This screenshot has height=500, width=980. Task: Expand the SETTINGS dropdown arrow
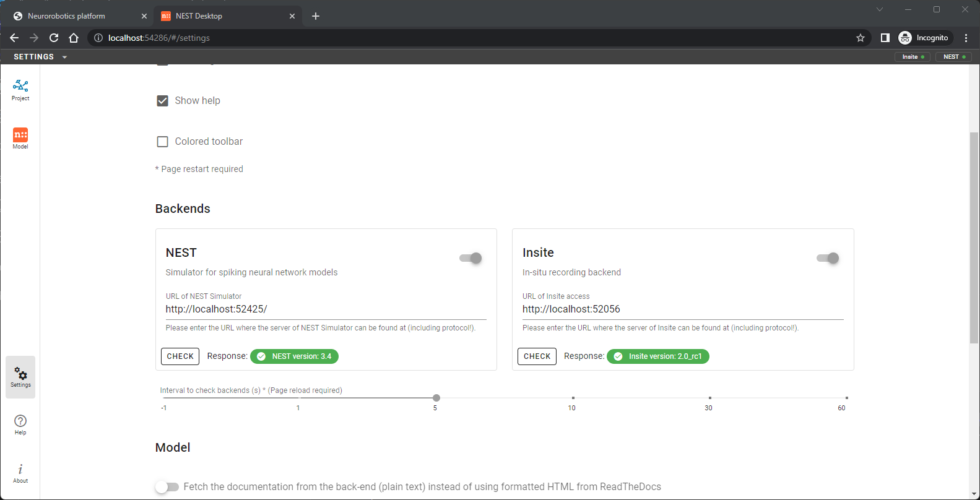64,57
